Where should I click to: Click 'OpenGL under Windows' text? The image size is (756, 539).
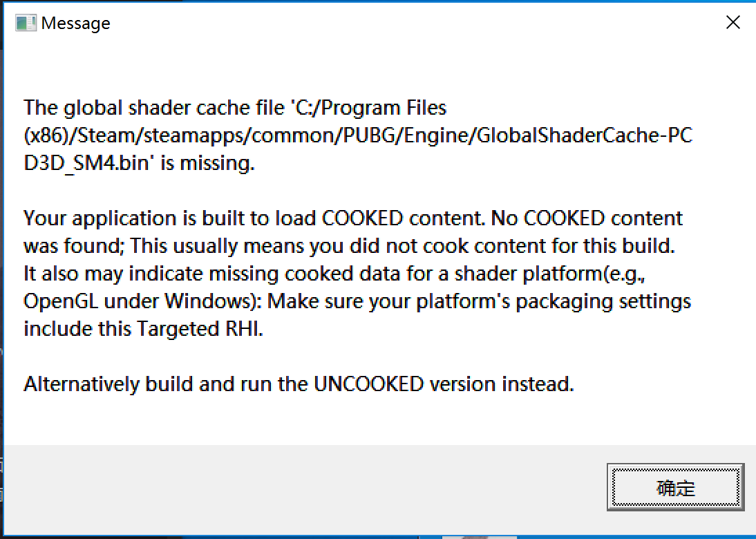click(x=140, y=302)
